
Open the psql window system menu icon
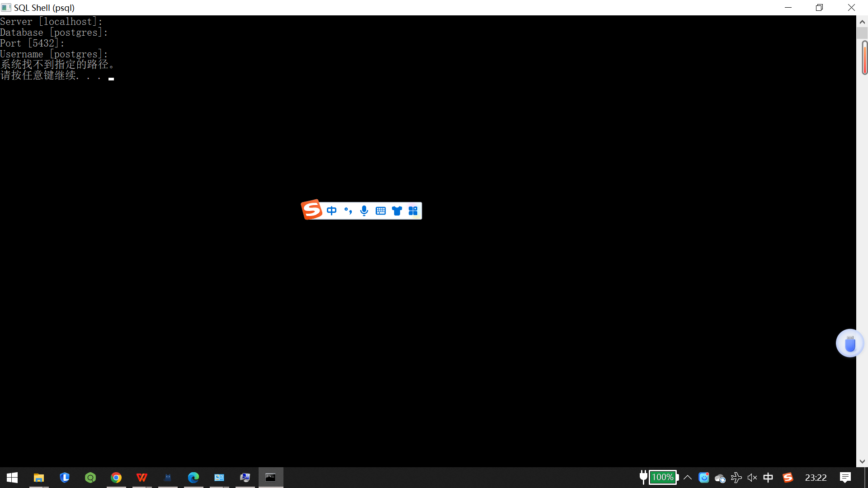pyautogui.click(x=6, y=8)
